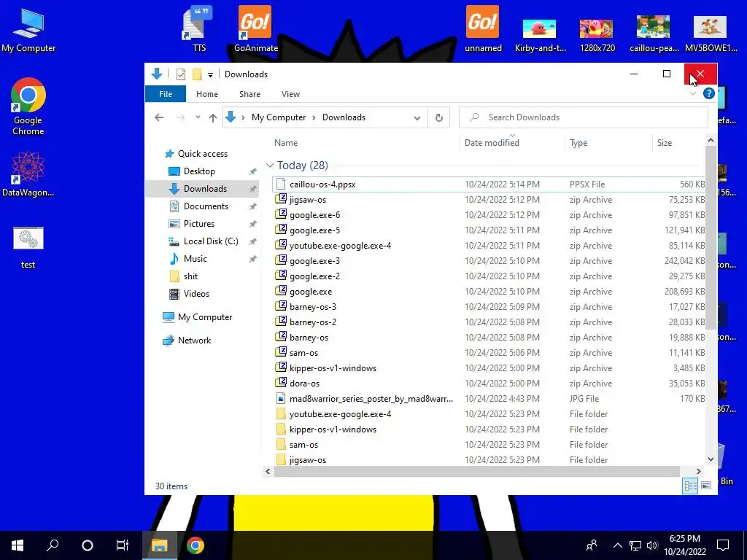Select Music in the navigation pane
Screen dimensions: 747x560
pyautogui.click(x=196, y=259)
